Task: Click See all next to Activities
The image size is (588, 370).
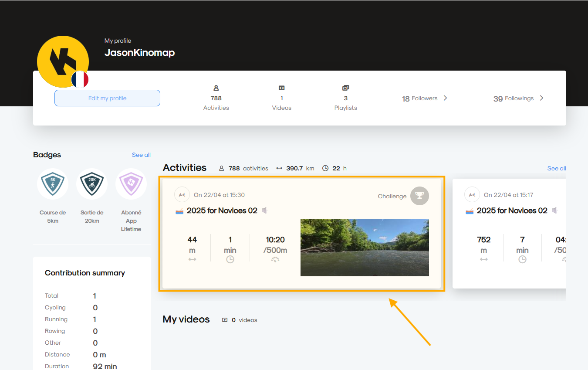Action: pos(557,168)
